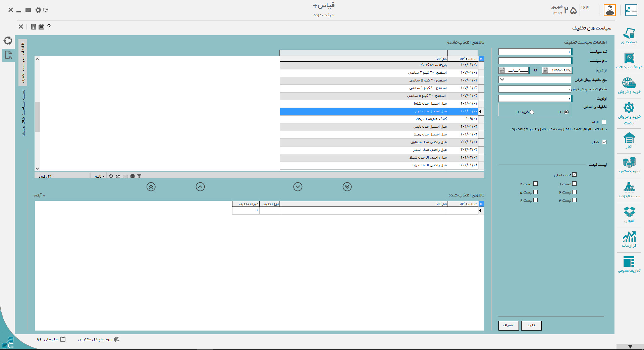Open the خرید و فروش module
The height and width of the screenshot is (350, 644).
pos(629,85)
